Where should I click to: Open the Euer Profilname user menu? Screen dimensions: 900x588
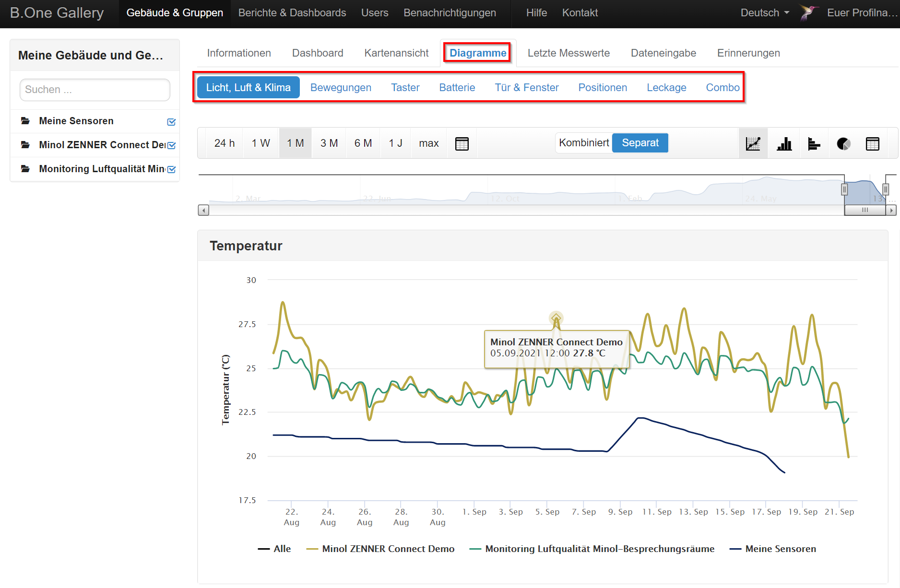point(862,13)
